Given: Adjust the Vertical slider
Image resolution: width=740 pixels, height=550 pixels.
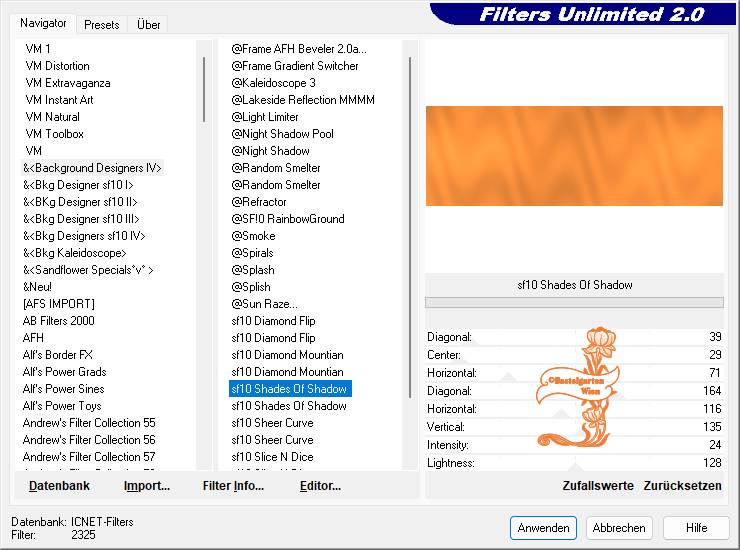Looking at the screenshot, I should point(574,427).
